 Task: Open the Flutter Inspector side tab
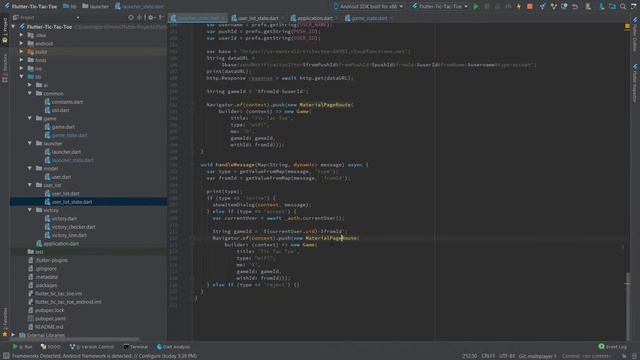click(635, 83)
